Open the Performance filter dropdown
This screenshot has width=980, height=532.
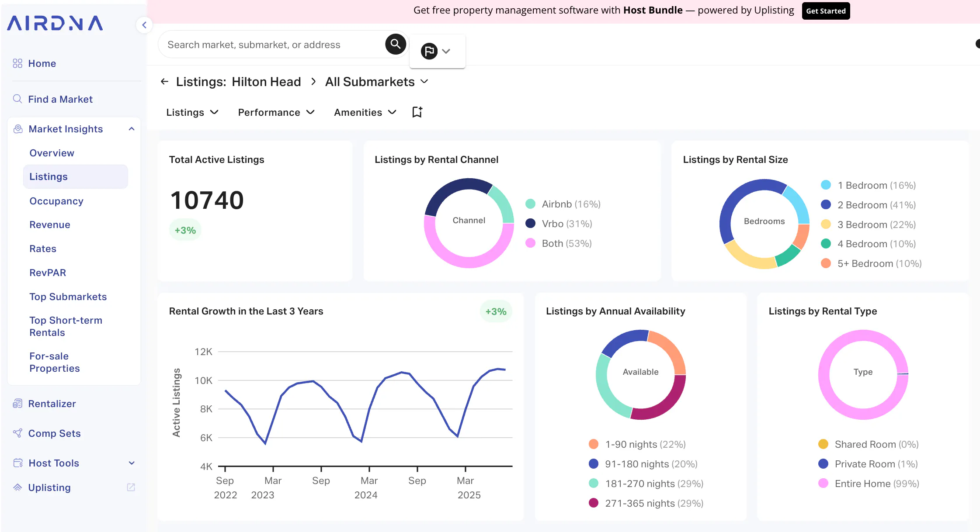pyautogui.click(x=276, y=112)
